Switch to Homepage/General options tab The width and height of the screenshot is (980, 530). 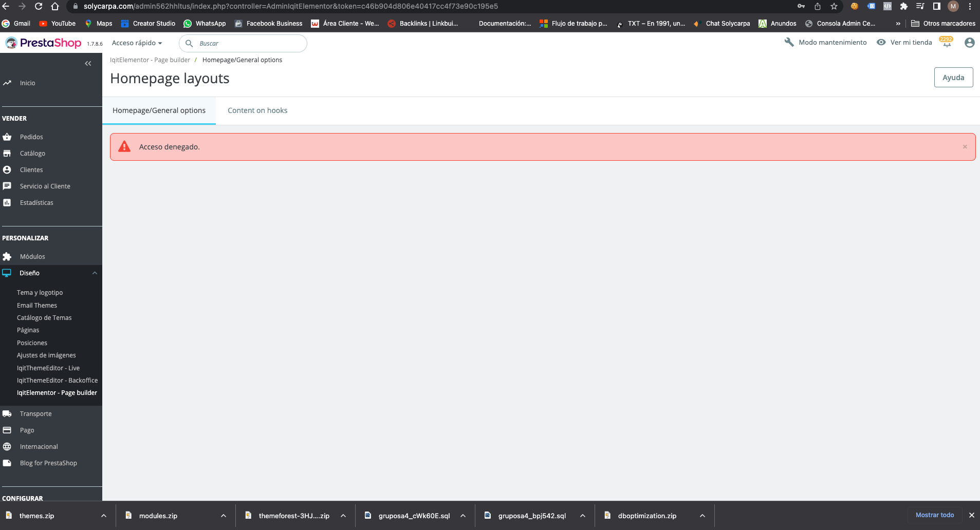coord(159,110)
